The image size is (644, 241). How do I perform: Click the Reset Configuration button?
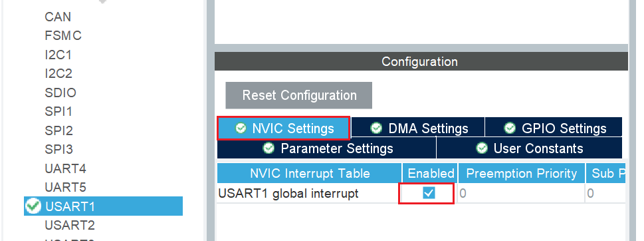[x=298, y=95]
